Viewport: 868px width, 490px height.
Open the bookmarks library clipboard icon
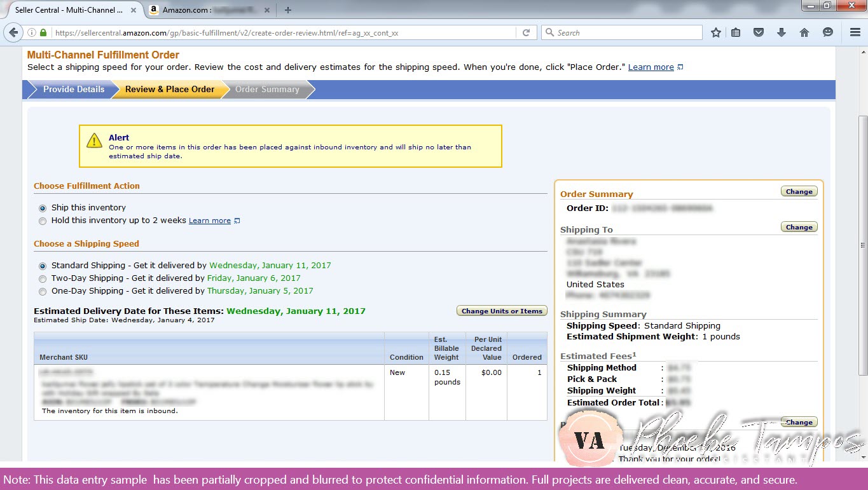click(x=736, y=32)
